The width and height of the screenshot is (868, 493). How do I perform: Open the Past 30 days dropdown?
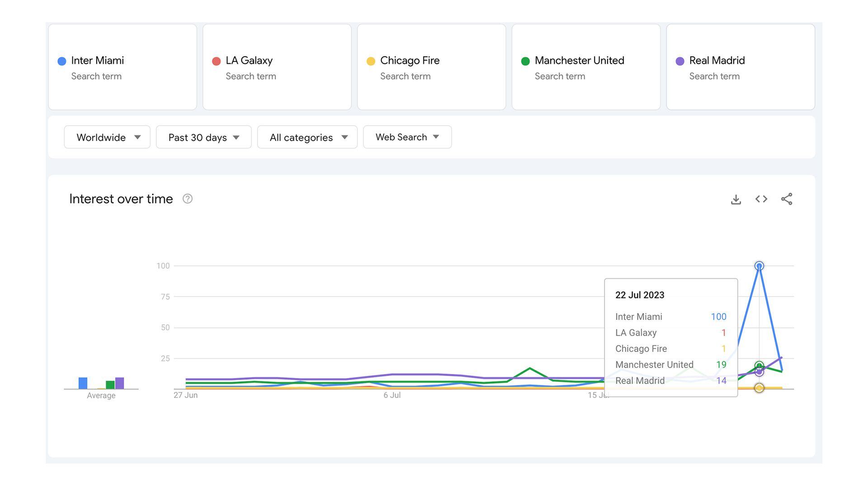coord(203,137)
